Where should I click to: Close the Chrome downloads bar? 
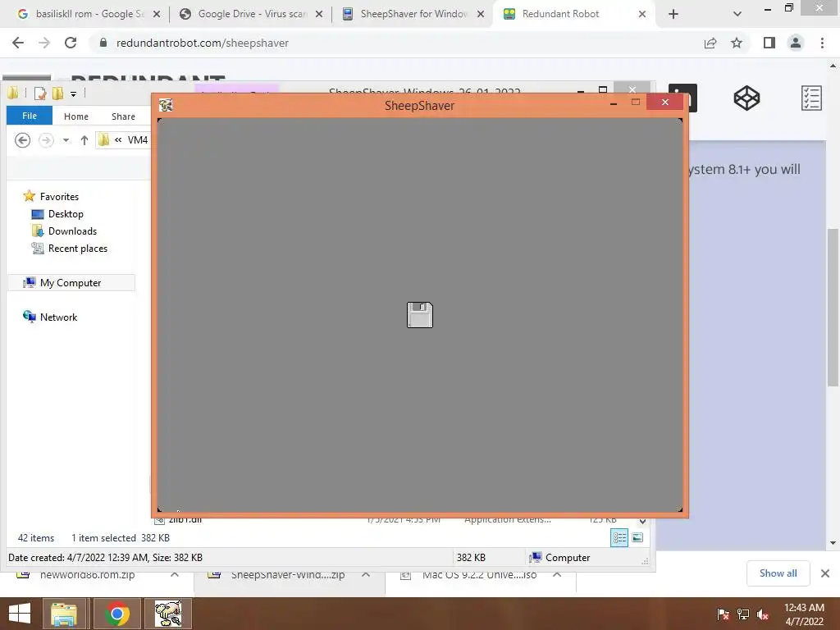(x=825, y=573)
